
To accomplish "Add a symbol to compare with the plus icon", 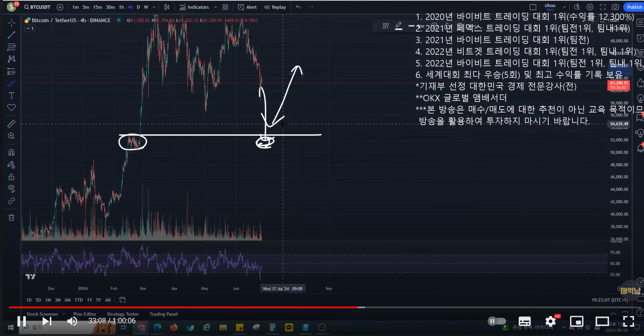I will coord(60,7).
